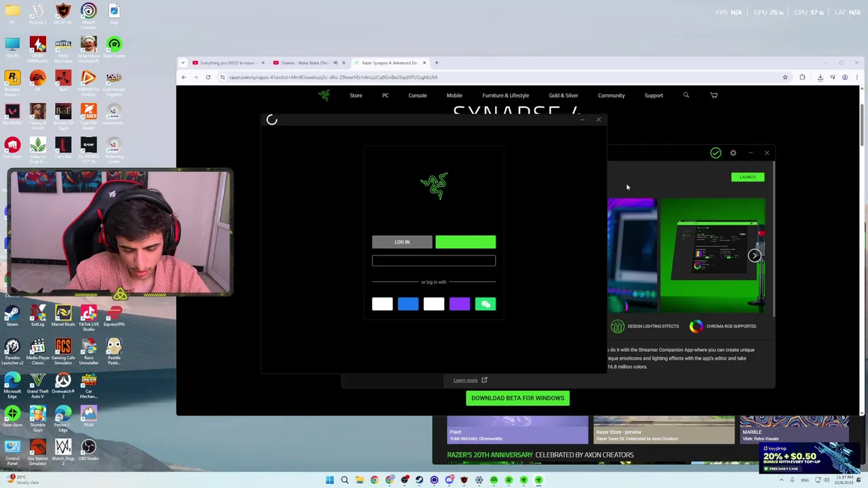Click the Chrome address bar URL
The height and width of the screenshot is (488, 868).
pos(334,77)
